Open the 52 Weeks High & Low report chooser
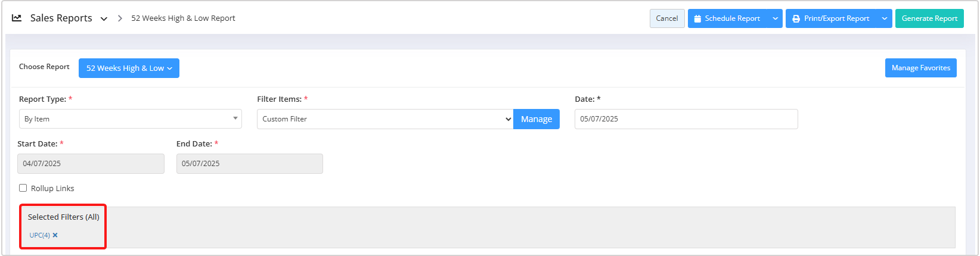Viewport: 980px width, 256px height. (129, 68)
